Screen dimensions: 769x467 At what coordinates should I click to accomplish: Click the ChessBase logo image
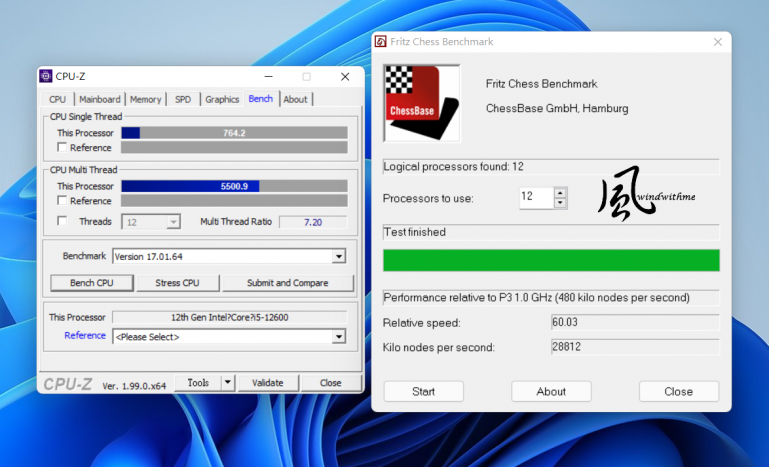[x=422, y=104]
